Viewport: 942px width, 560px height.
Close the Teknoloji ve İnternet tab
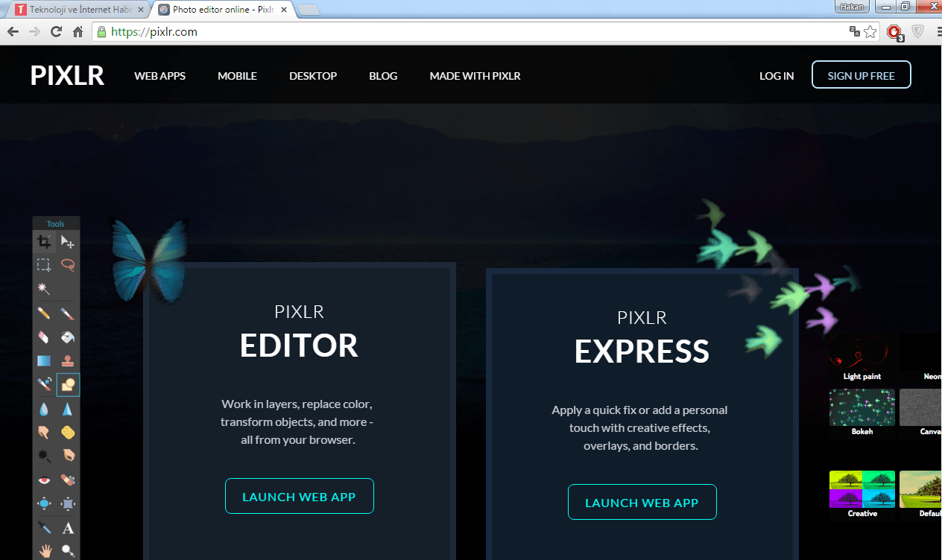(x=140, y=10)
